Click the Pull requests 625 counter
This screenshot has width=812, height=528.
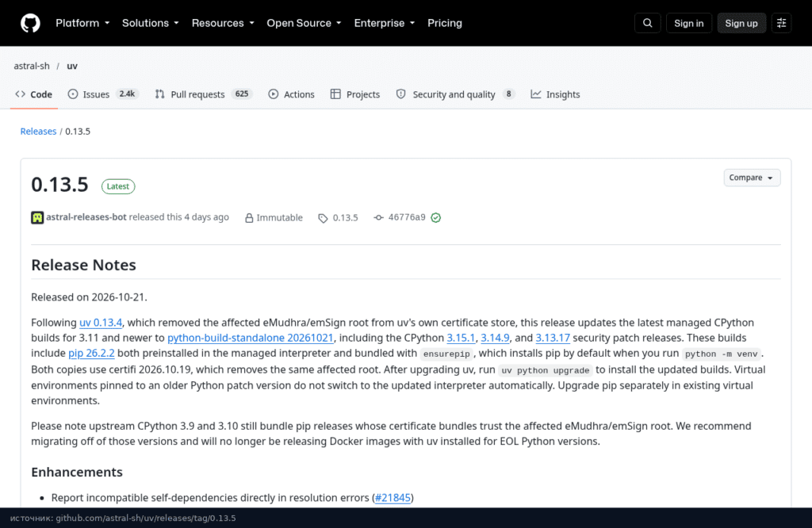click(242, 94)
